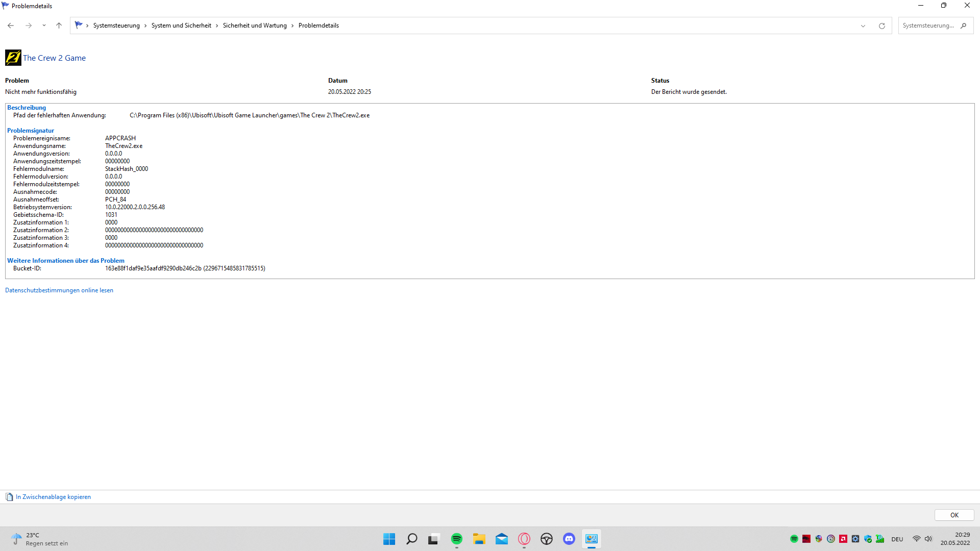Viewport: 980px width, 551px height.
Task: Open the address bar history dropdown
Action: click(x=863, y=26)
